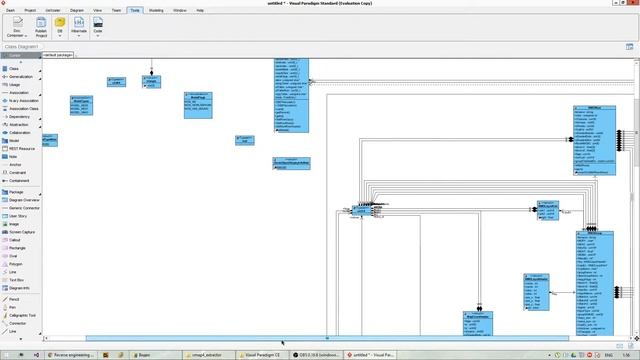Expand the Generalization tool variants arrow

tap(40, 79)
